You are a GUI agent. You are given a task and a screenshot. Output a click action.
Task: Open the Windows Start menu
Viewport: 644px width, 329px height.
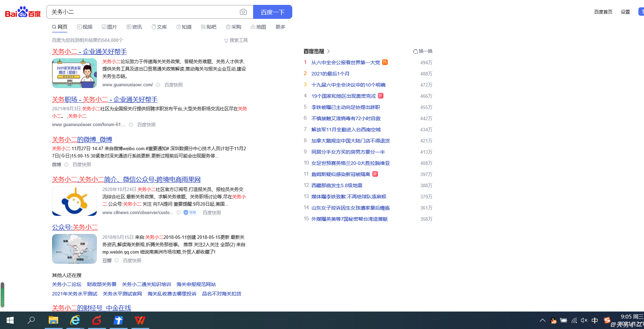click(10, 320)
